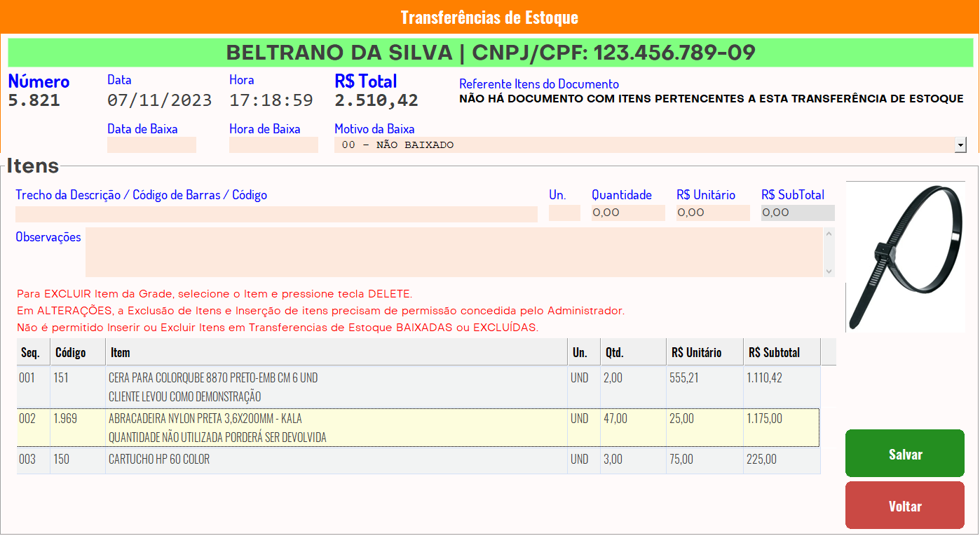980x536 pixels.
Task: Click the red Voltar button
Action: tap(905, 506)
